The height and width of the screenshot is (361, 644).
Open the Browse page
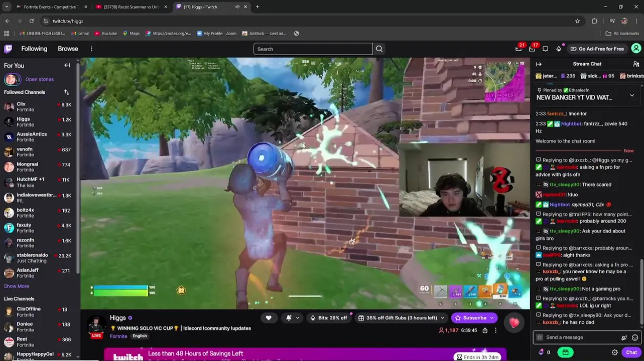(68, 49)
